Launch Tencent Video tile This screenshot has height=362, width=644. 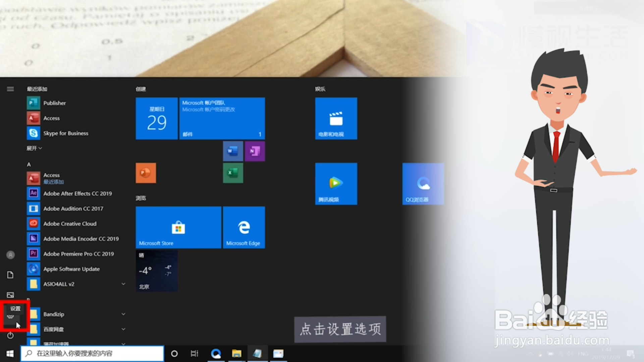[x=336, y=184]
